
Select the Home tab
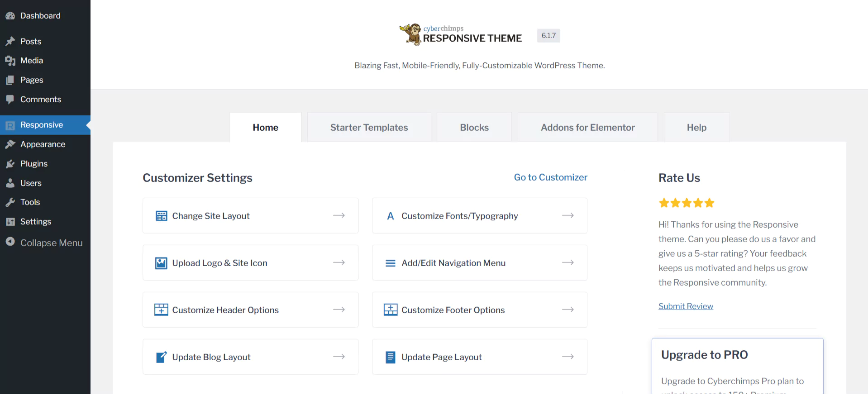point(266,128)
